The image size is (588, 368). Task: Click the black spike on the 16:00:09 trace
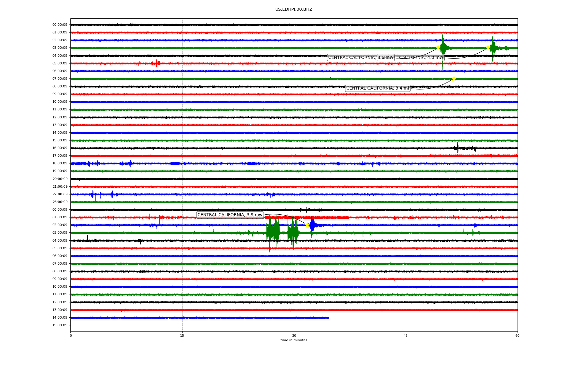click(457, 148)
